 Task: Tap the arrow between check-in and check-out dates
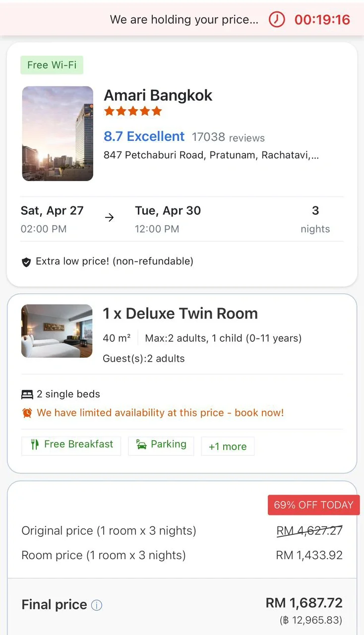tap(110, 217)
